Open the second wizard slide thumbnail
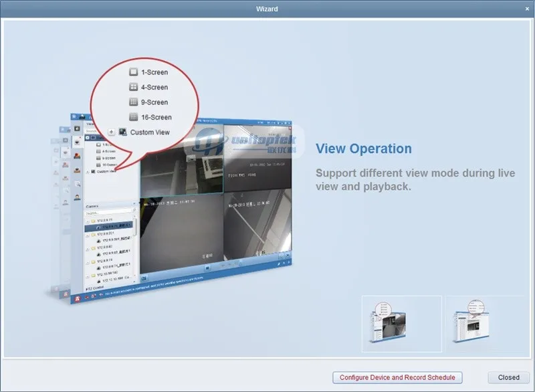This screenshot has height=392, width=535. [484, 324]
